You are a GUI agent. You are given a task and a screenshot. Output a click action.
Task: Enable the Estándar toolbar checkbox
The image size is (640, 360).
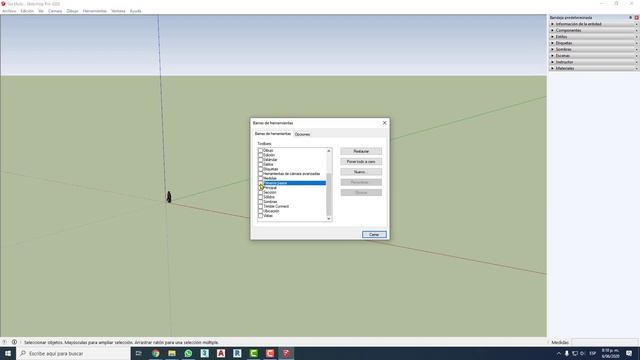point(260,160)
